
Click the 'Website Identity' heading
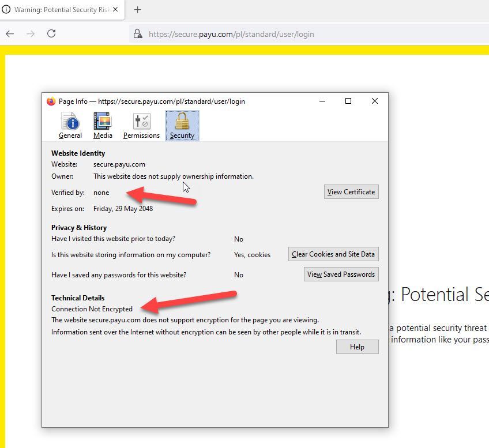click(x=78, y=153)
